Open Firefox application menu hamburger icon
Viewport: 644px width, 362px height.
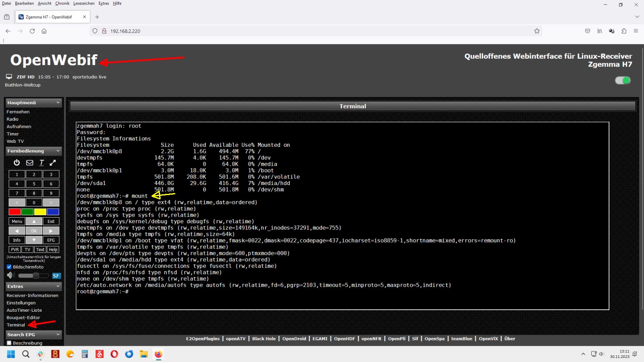pos(636,31)
